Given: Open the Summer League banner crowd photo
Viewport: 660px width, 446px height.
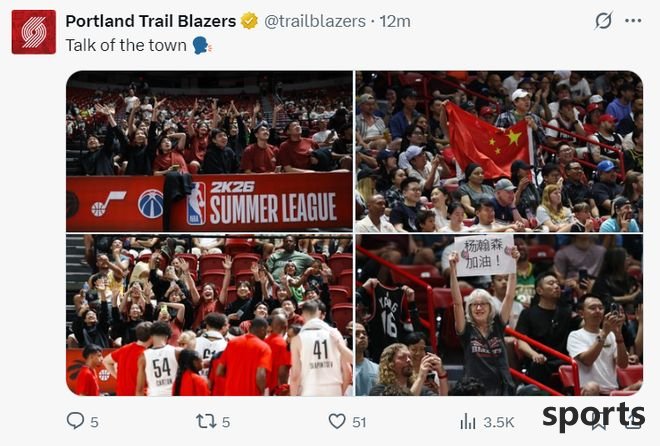Looking at the screenshot, I should (x=209, y=151).
